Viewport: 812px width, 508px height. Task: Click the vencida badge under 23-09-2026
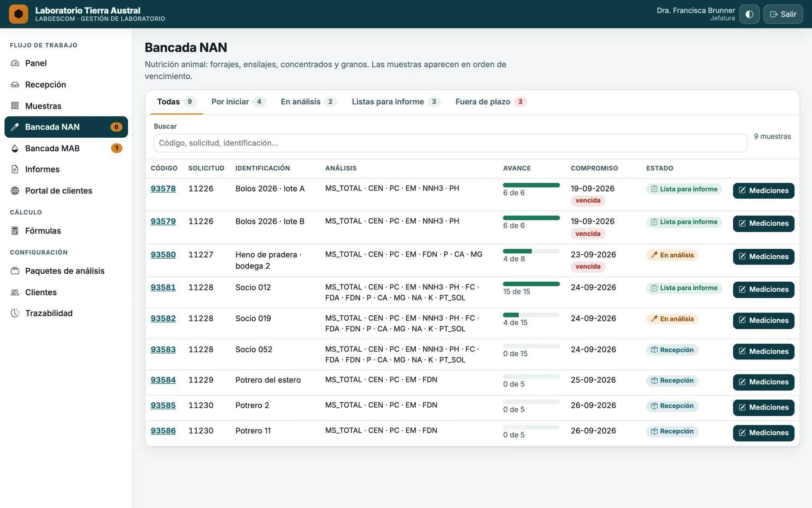pos(588,266)
